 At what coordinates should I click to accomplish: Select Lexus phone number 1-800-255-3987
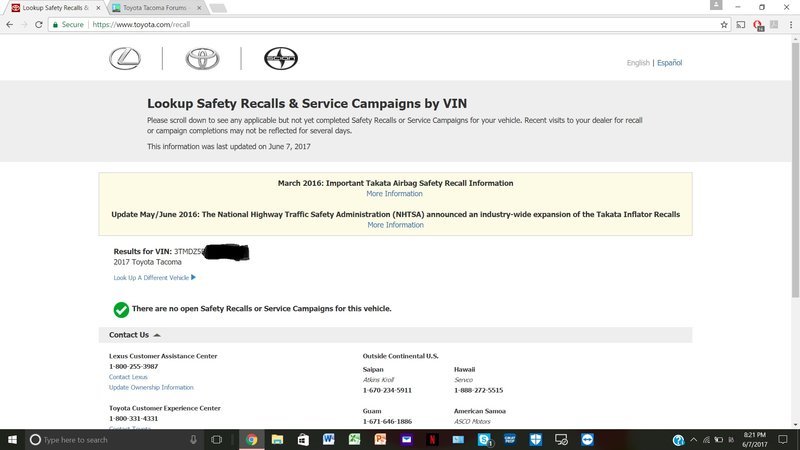click(x=134, y=366)
